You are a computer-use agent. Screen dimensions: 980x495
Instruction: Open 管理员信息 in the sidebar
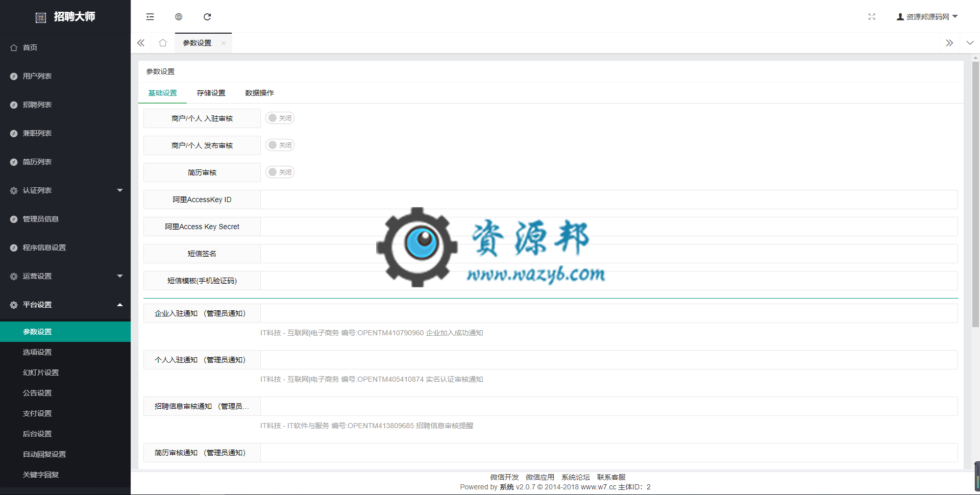(x=65, y=219)
